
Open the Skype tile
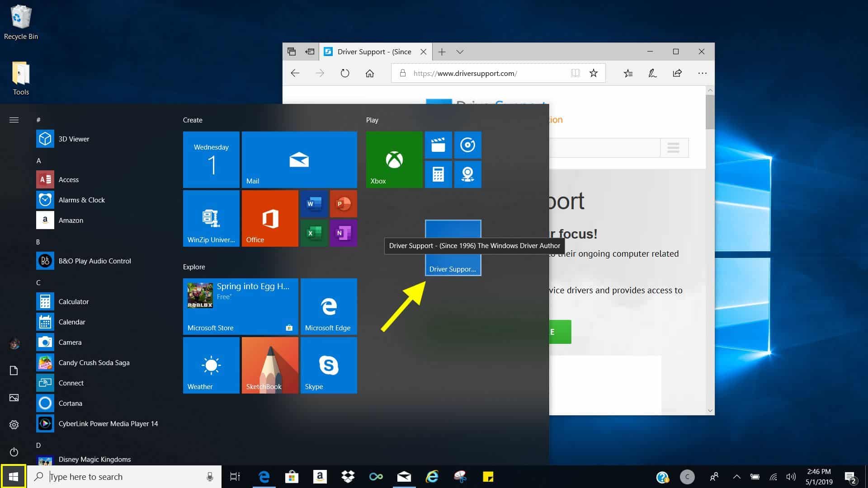(x=329, y=365)
